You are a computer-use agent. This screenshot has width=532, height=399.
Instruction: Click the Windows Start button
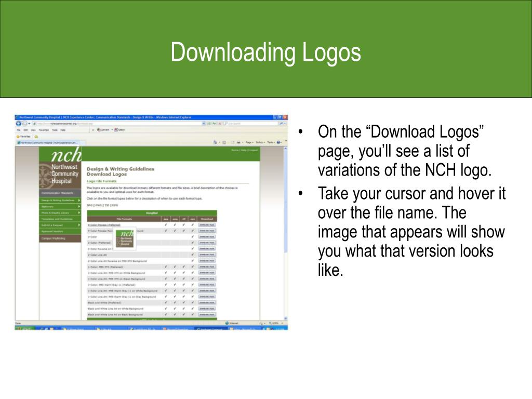25,328
